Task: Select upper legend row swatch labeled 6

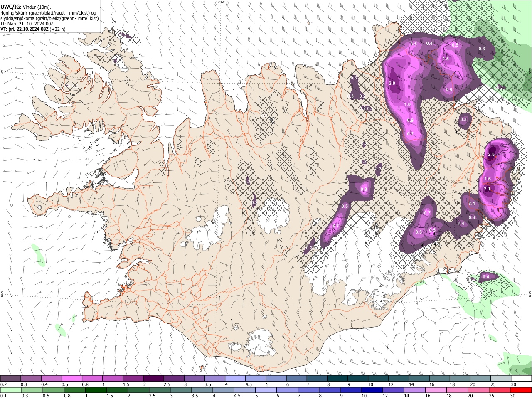Action: pyautogui.click(x=296, y=378)
